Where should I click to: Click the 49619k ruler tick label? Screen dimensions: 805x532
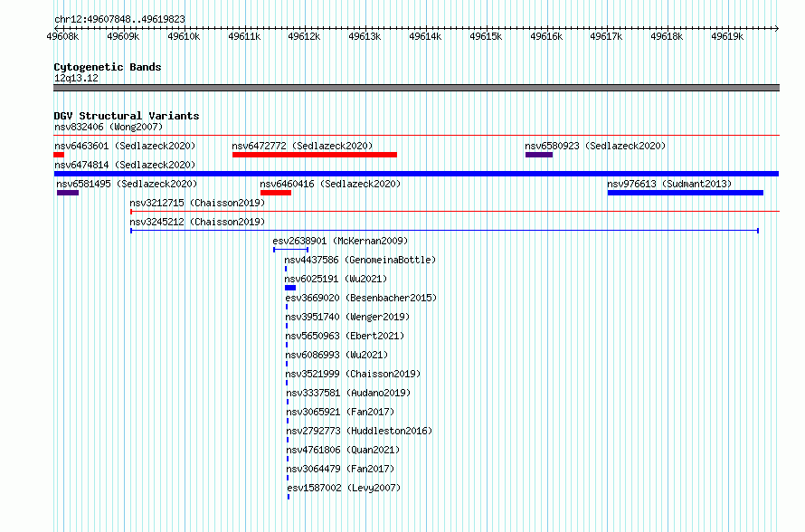727,36
